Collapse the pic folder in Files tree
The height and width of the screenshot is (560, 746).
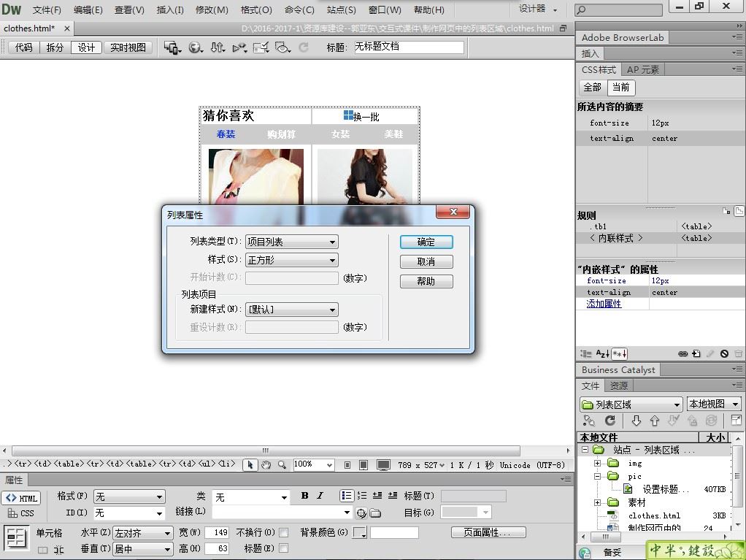(x=597, y=476)
